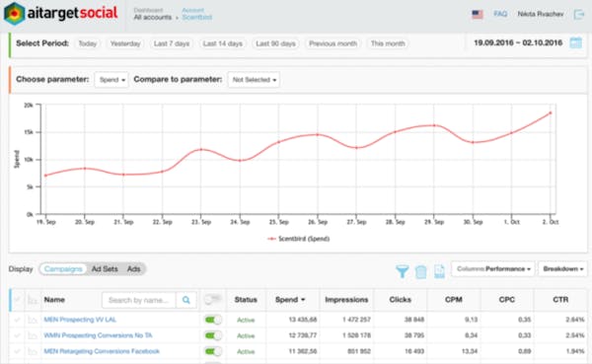This screenshot has height=364, width=592.
Task: Toggle WMN Prospecting Conversions No TA switch
Action: click(213, 335)
